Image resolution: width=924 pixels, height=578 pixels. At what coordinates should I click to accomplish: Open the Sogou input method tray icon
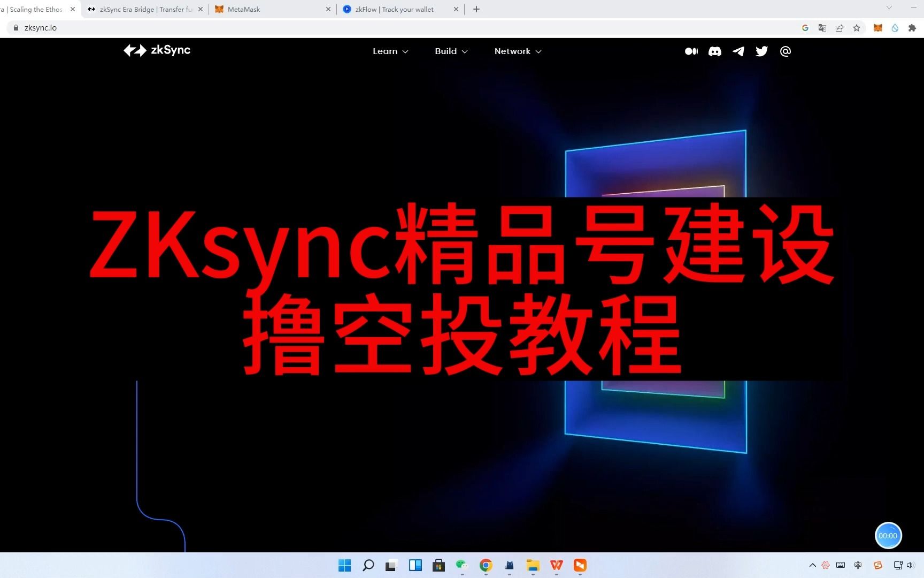[x=878, y=565]
